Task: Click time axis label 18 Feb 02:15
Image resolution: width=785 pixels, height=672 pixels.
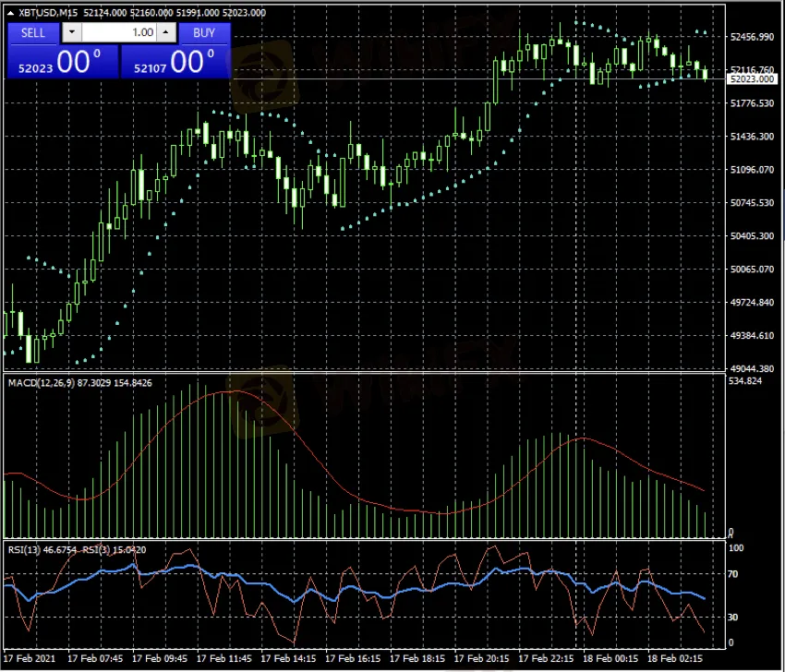Action: [675, 658]
